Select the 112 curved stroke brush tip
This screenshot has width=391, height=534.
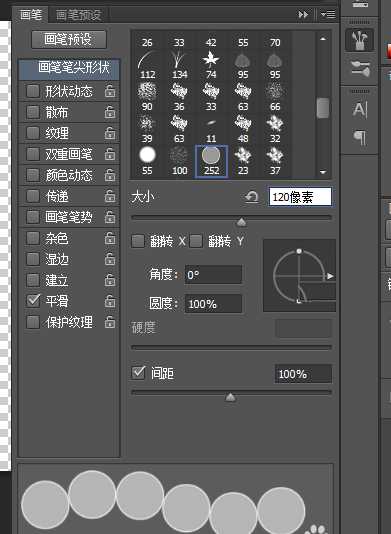click(x=147, y=64)
